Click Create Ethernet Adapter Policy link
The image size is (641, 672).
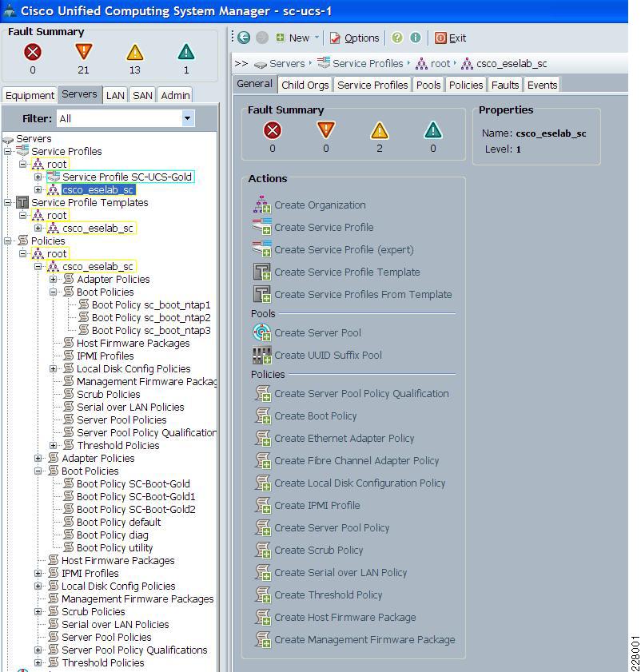pyautogui.click(x=344, y=439)
